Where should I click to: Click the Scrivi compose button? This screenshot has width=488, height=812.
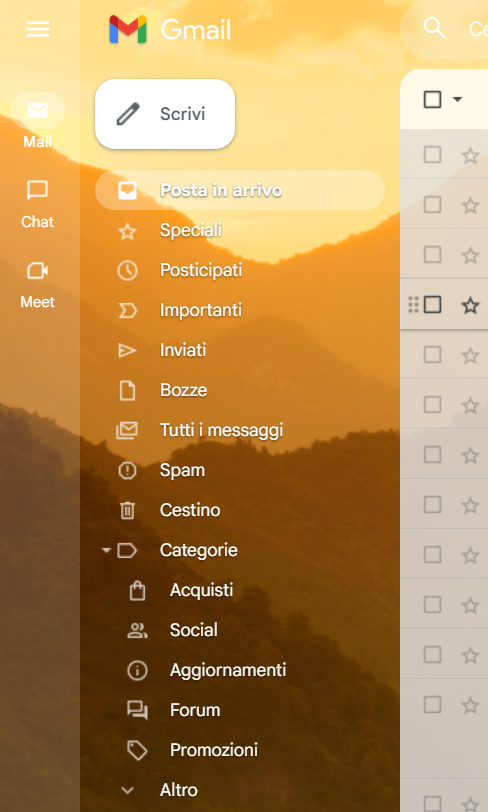165,114
